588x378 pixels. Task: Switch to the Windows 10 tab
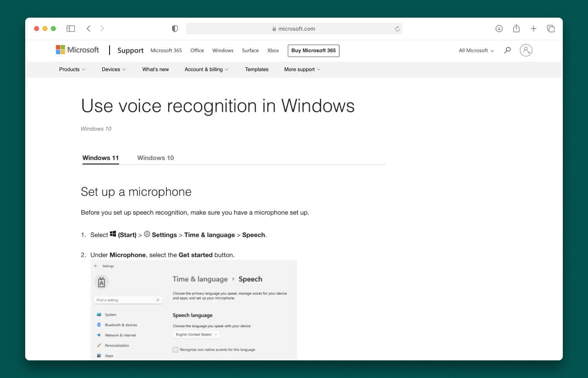(155, 157)
